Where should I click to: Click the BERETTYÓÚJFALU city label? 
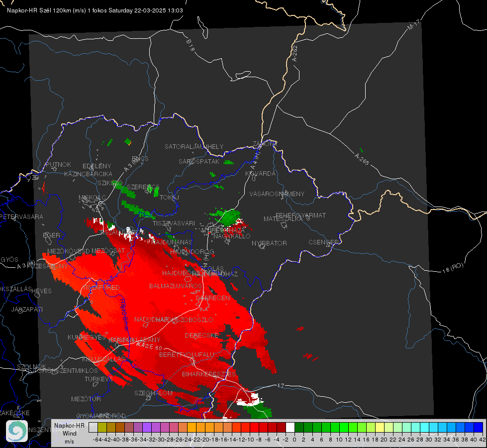(x=187, y=355)
